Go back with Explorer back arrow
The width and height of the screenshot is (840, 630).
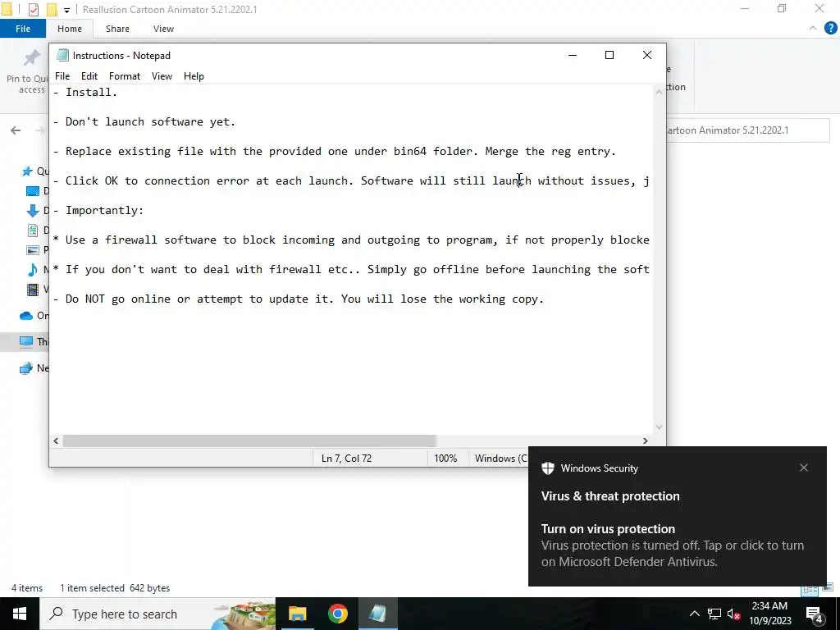pyautogui.click(x=16, y=130)
